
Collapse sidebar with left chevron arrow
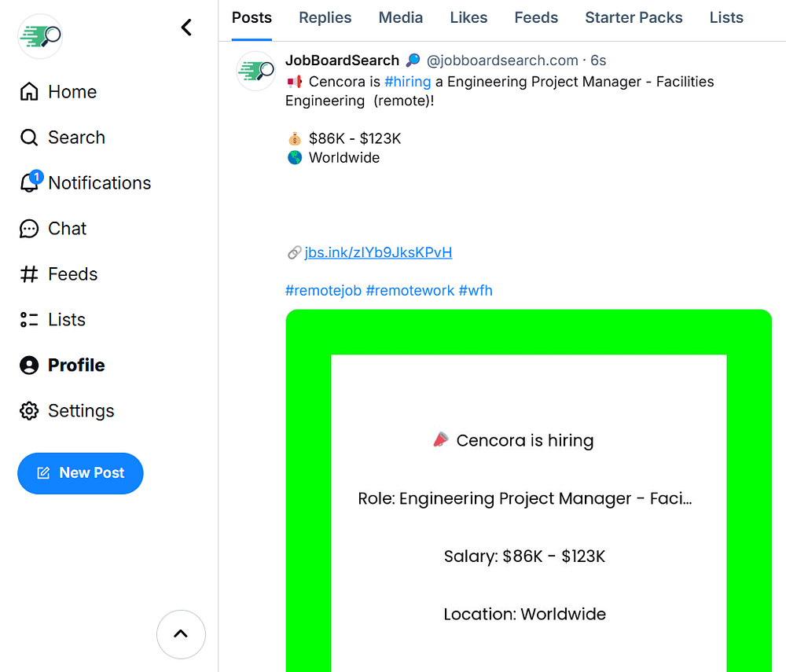[186, 28]
